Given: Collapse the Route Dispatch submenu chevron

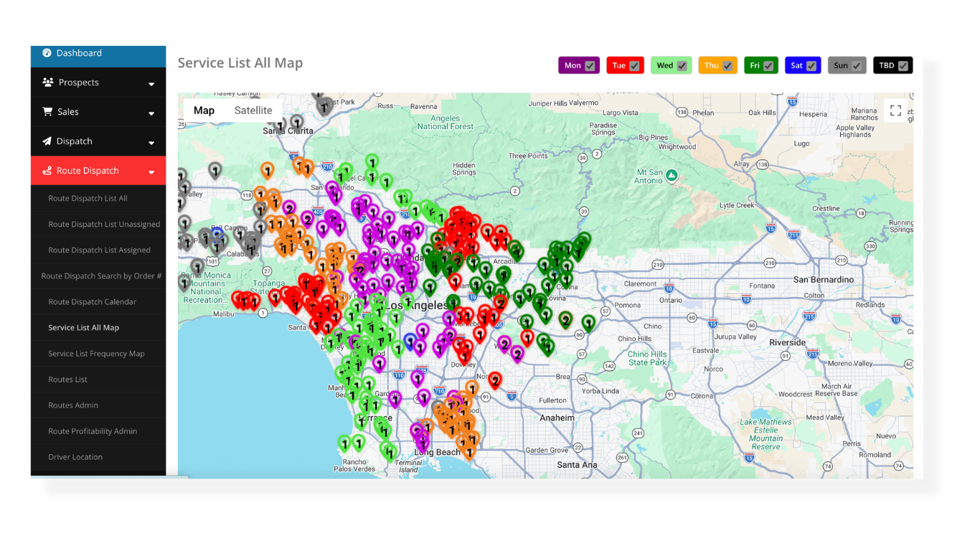Looking at the screenshot, I should [151, 172].
